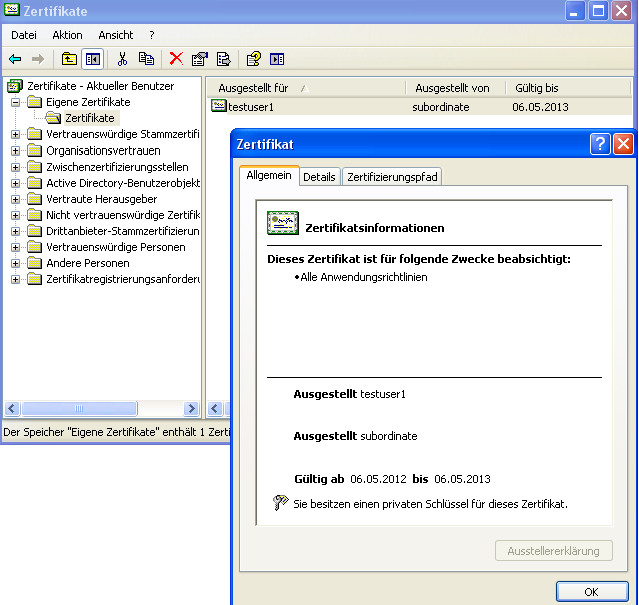
Task: Click the red Delete X icon
Action: tap(176, 59)
